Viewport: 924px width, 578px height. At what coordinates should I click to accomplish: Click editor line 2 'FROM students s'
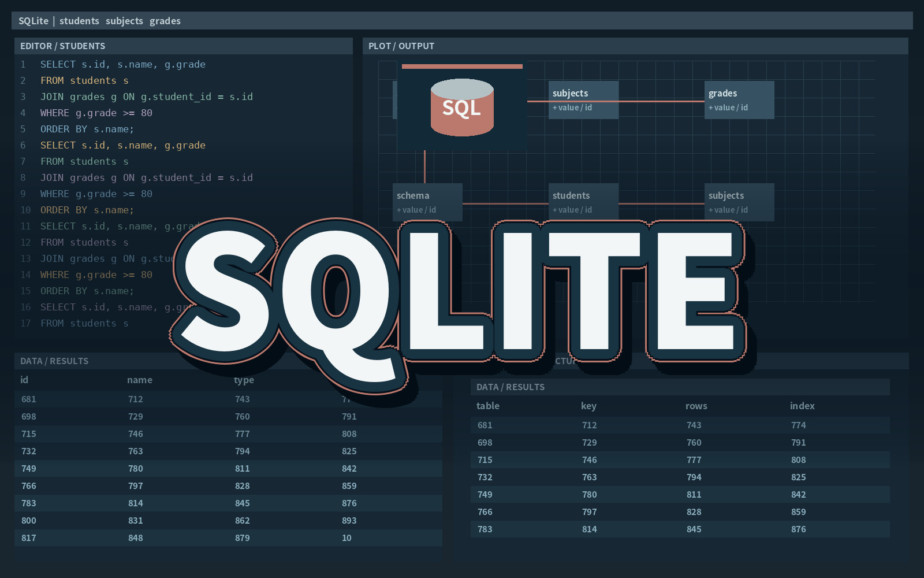click(x=84, y=80)
